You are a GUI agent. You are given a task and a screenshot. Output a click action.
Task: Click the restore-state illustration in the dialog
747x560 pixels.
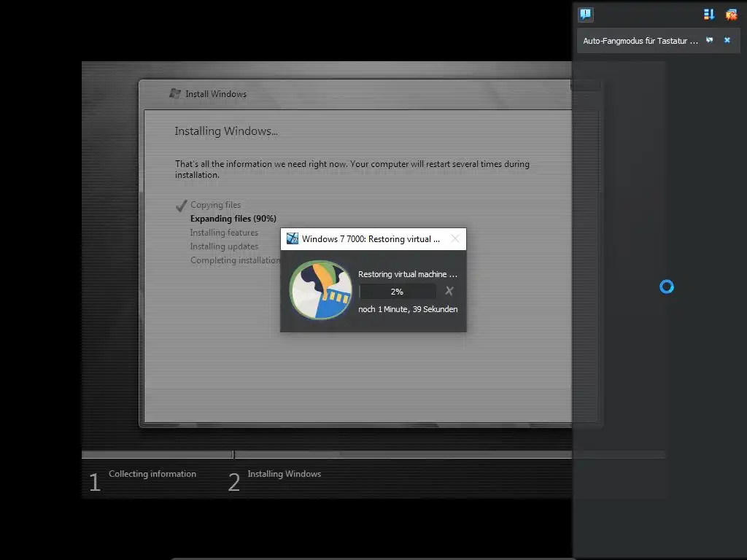321,289
